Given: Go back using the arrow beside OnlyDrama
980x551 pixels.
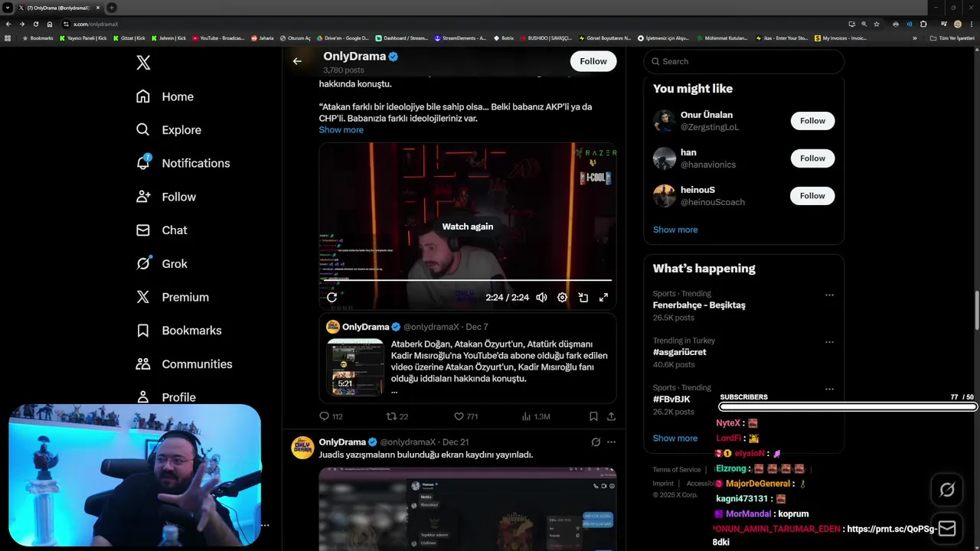Looking at the screenshot, I should [297, 61].
